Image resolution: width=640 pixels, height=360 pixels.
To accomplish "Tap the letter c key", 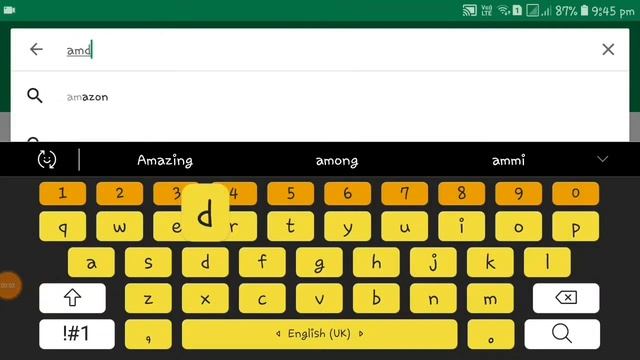I will (x=262, y=298).
